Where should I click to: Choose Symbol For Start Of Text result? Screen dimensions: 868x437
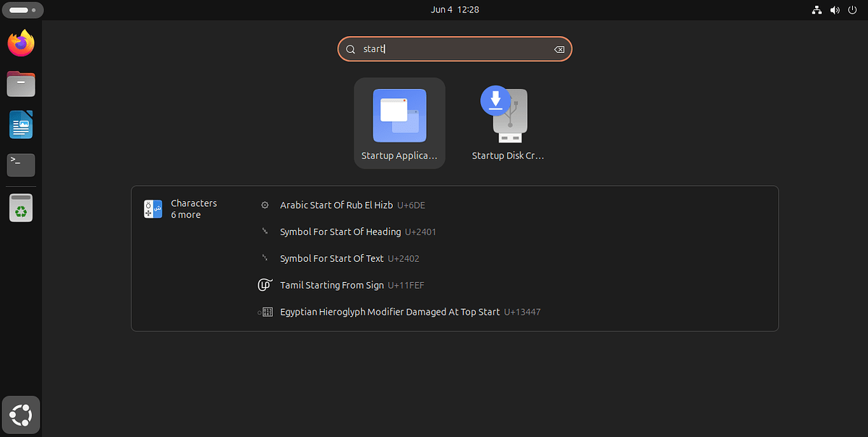[x=332, y=258]
